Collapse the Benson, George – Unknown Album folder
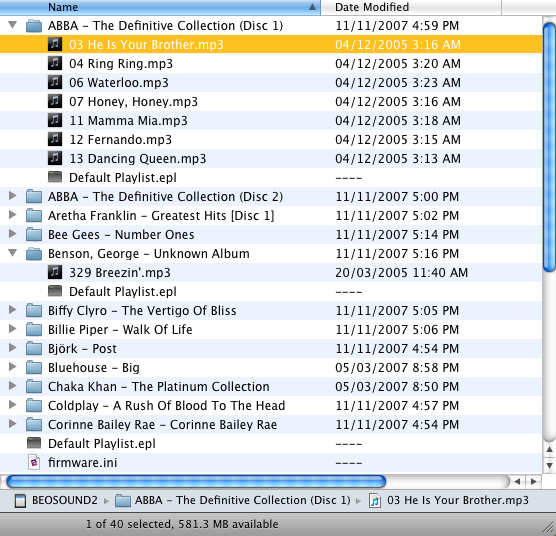This screenshot has width=556, height=536. point(13,253)
